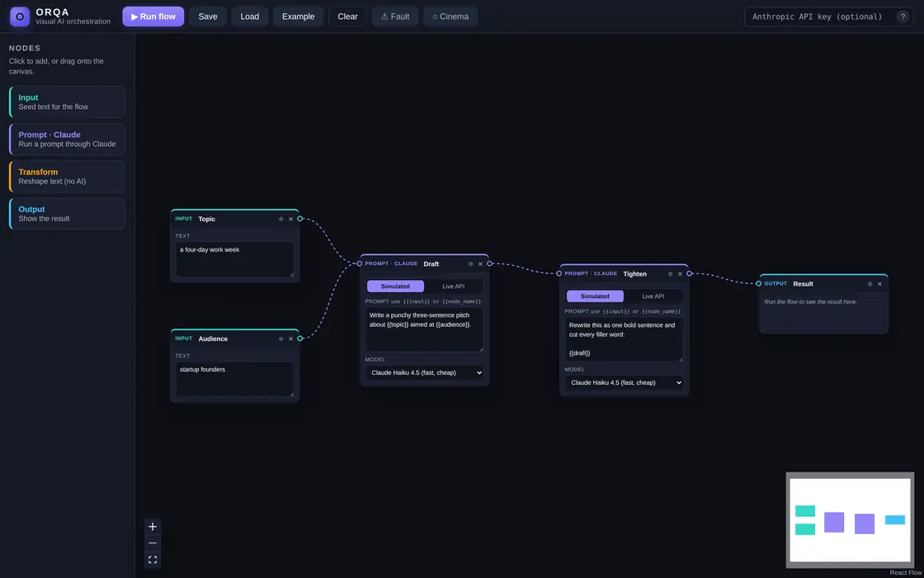924x578 pixels.
Task: Click the minimap overview
Action: click(850, 519)
